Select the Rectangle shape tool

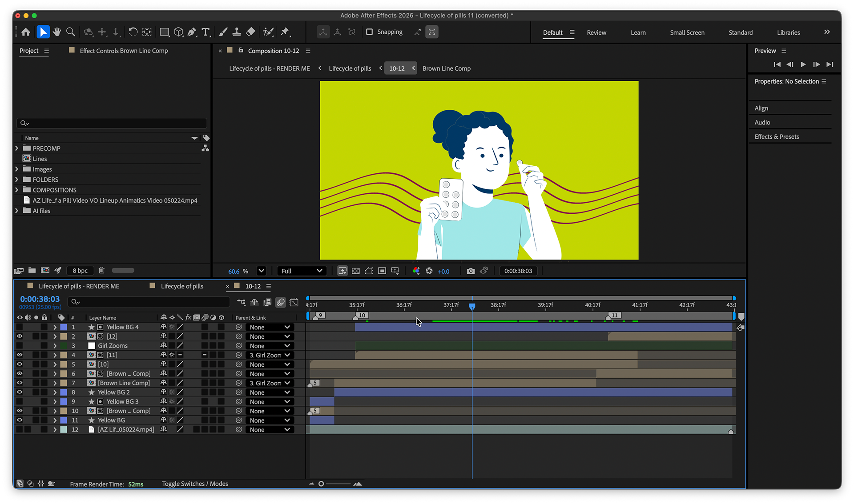click(x=164, y=32)
